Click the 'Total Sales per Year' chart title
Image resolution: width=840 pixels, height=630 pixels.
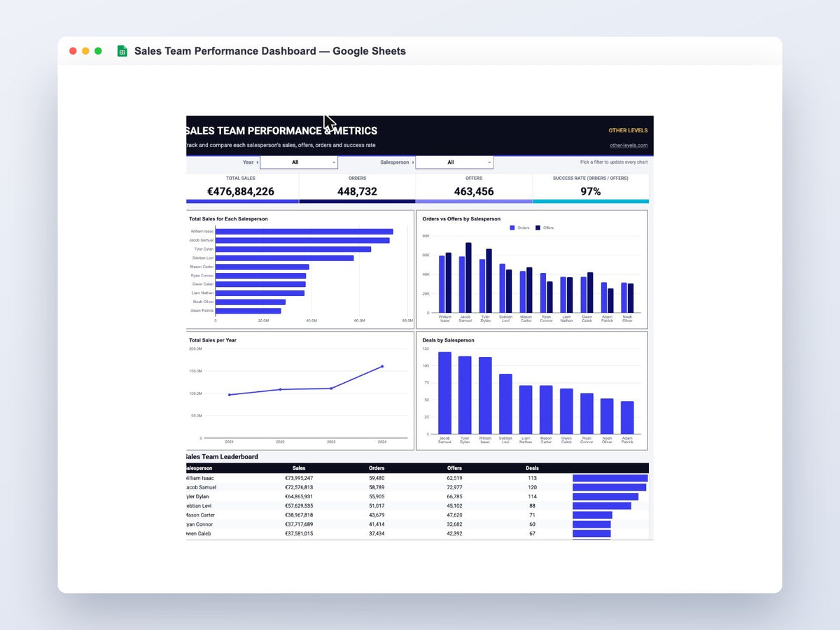(x=213, y=340)
